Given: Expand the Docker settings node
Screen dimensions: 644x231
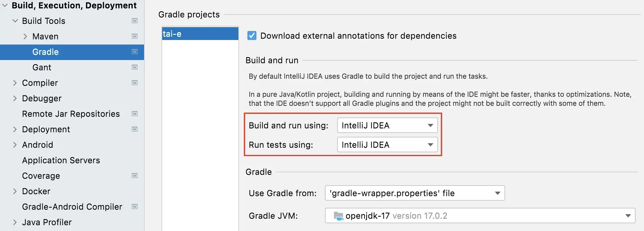Looking at the screenshot, I should (x=15, y=191).
